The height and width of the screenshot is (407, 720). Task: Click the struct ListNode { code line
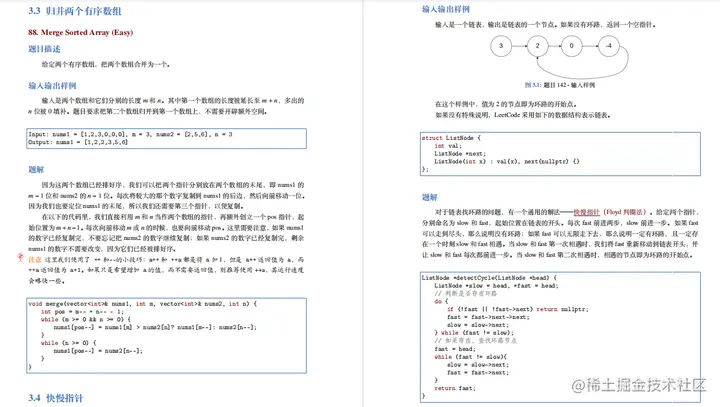pyautogui.click(x=451, y=138)
